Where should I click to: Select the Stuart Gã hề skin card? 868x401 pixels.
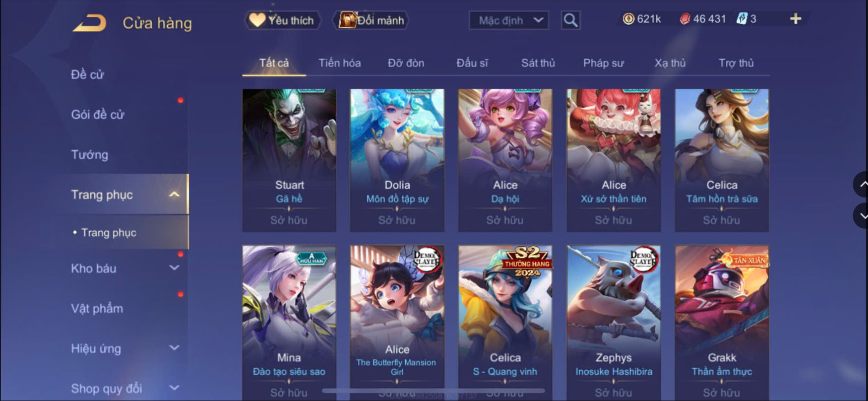[x=289, y=160]
